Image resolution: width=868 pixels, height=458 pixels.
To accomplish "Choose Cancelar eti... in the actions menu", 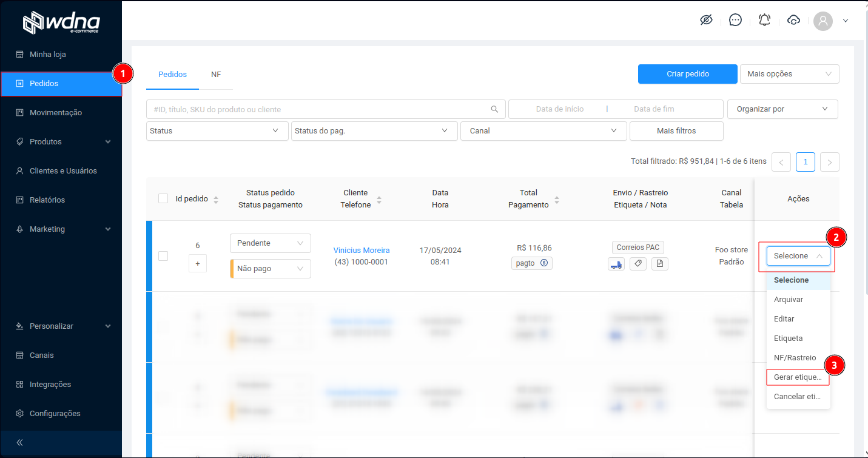I will click(x=798, y=397).
